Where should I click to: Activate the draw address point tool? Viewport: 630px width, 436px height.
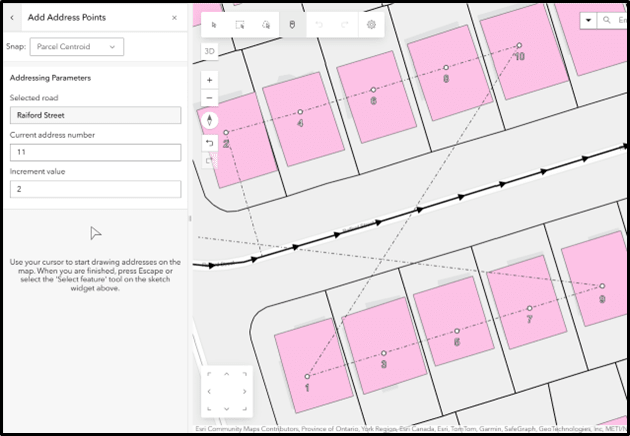click(x=292, y=25)
